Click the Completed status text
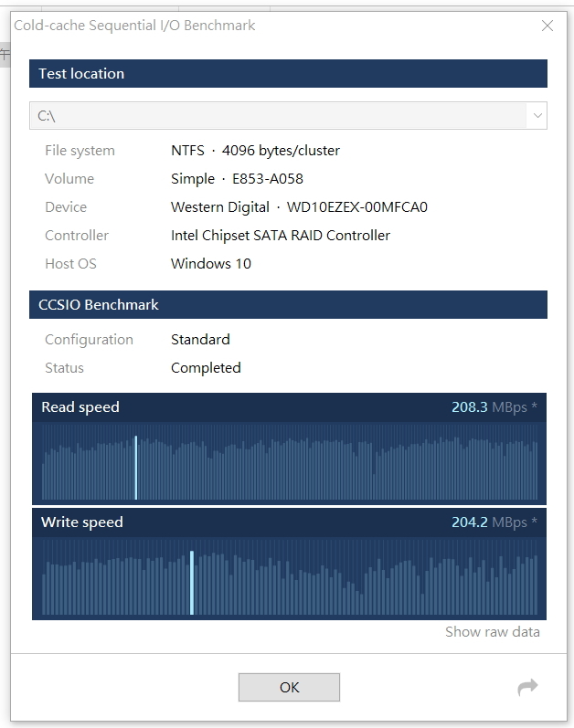Screen dimensions: 574x728 click(x=206, y=368)
